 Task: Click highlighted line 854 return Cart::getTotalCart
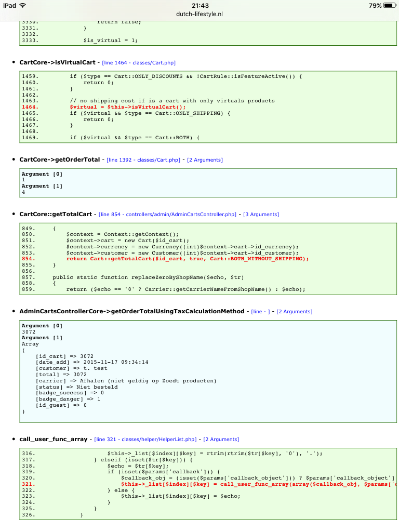(188, 259)
